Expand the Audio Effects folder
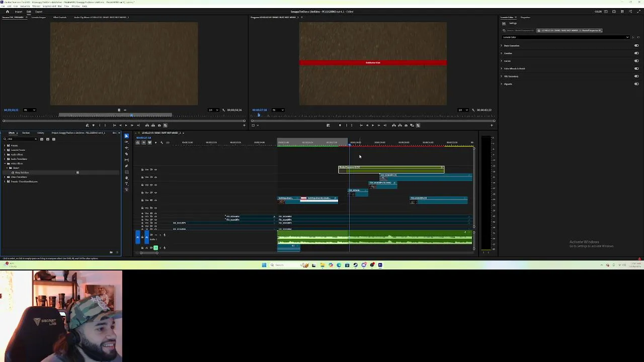 point(5,154)
